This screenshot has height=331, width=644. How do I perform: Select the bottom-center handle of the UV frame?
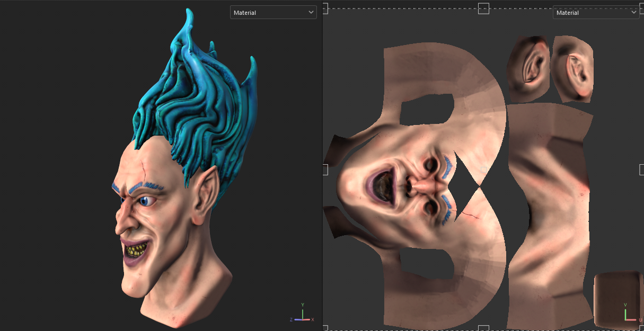pyautogui.click(x=483, y=329)
